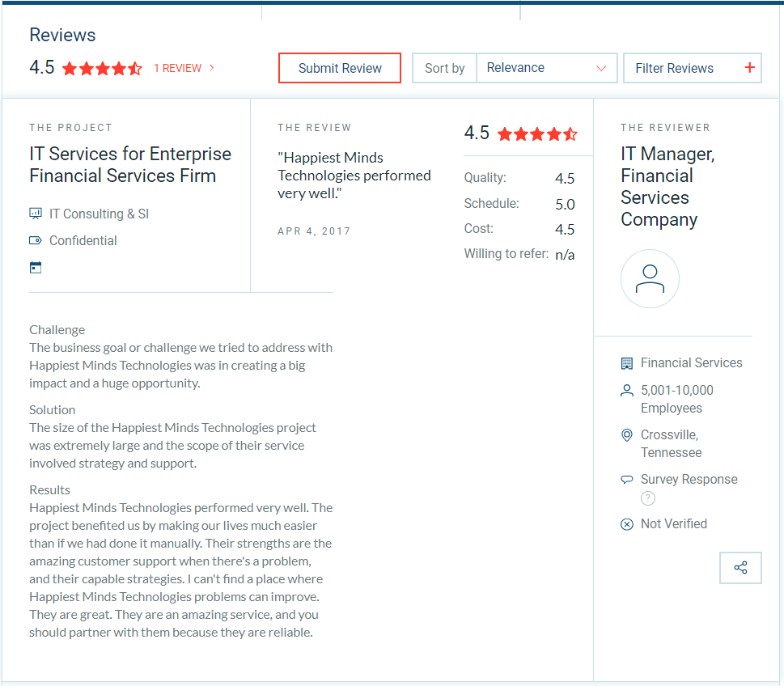Select the IT Services for Enterprise project title

(x=130, y=164)
